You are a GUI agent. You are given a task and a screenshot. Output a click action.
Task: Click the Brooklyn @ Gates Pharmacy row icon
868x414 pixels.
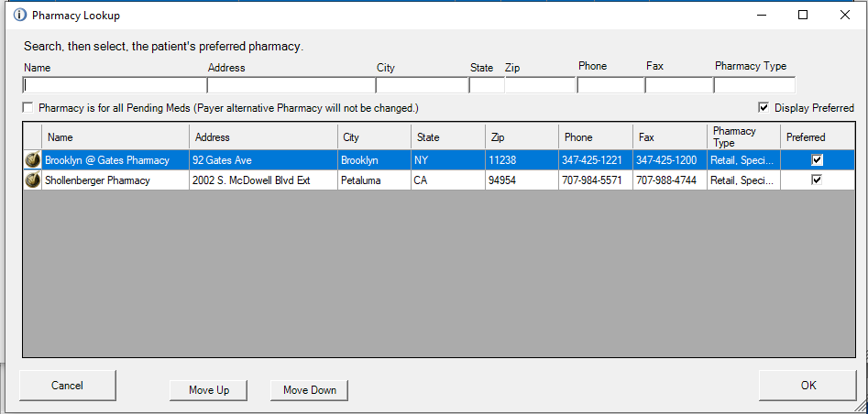[32, 160]
